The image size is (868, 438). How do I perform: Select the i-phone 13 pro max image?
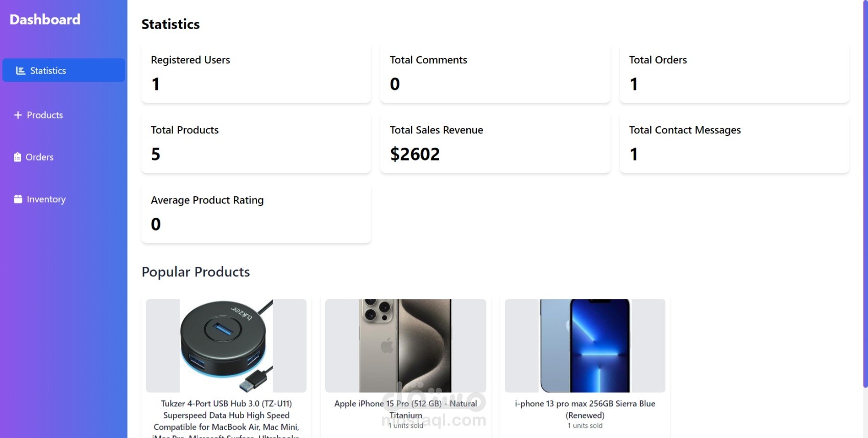pyautogui.click(x=585, y=345)
